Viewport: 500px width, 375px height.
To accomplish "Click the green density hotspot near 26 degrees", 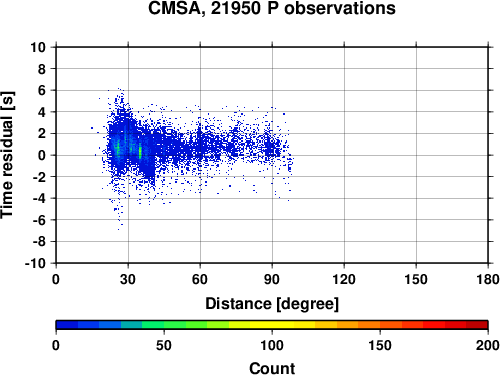I will 118,148.
